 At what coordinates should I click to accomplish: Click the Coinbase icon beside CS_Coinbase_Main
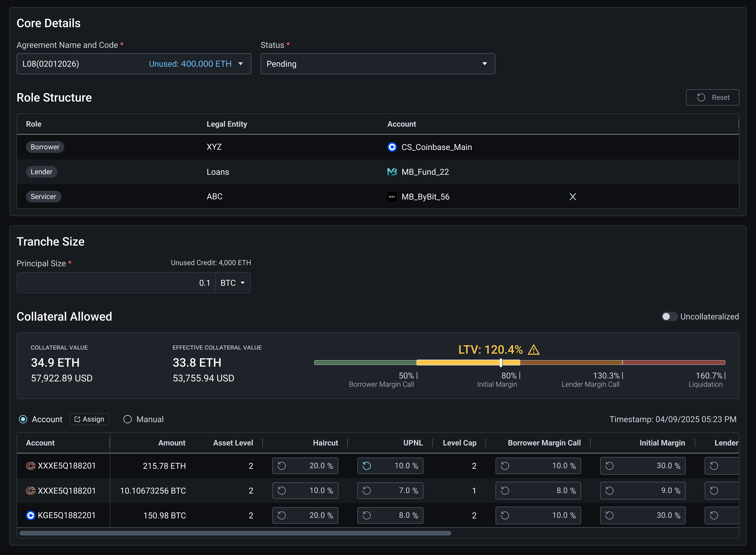point(392,147)
